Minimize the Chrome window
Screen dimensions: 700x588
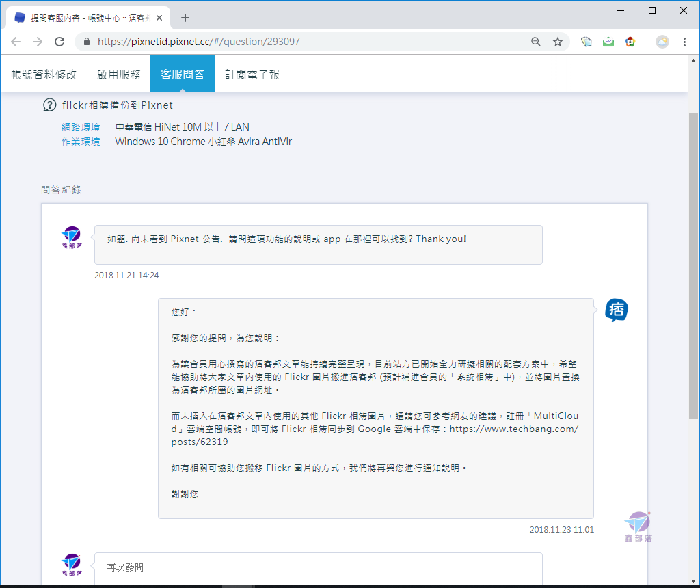pyautogui.click(x=621, y=10)
